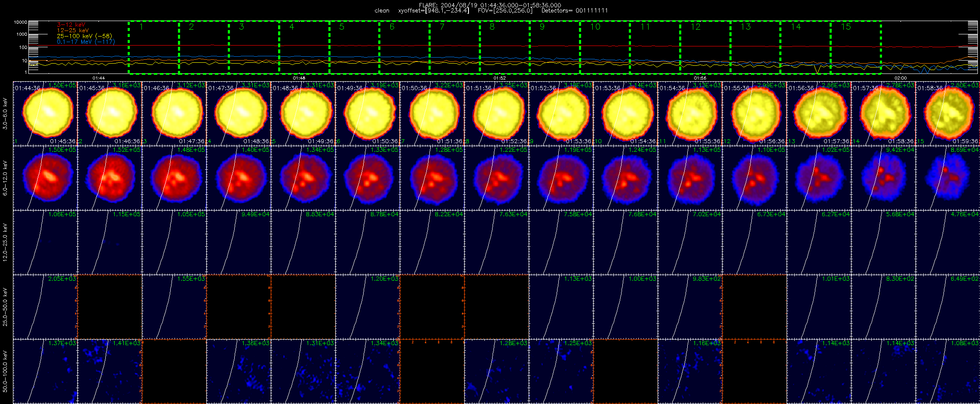Viewport: 980px width, 404px height.
Task: Click the 1.02E+05 value in the 6–12 keV row
Action: click(x=836, y=150)
